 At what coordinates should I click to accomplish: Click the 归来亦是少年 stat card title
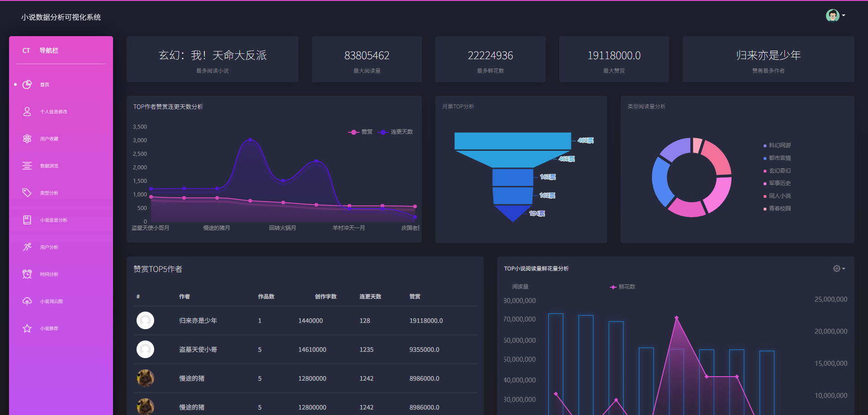(768, 55)
